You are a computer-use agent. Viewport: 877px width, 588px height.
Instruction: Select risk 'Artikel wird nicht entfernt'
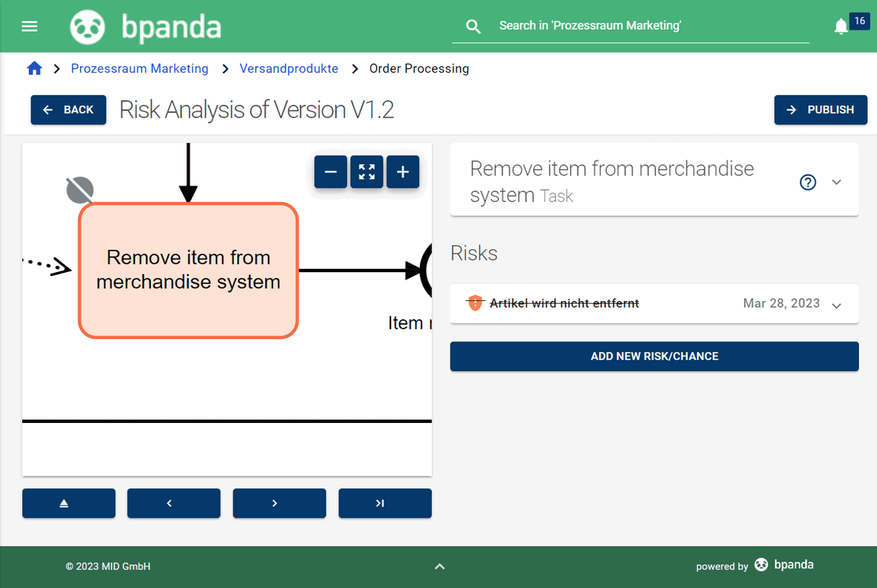(564, 303)
